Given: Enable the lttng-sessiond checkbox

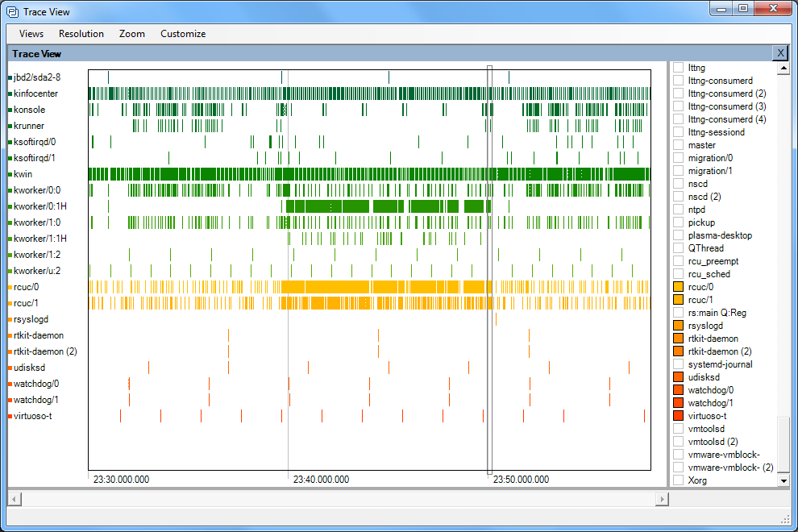Looking at the screenshot, I should pos(678,132).
